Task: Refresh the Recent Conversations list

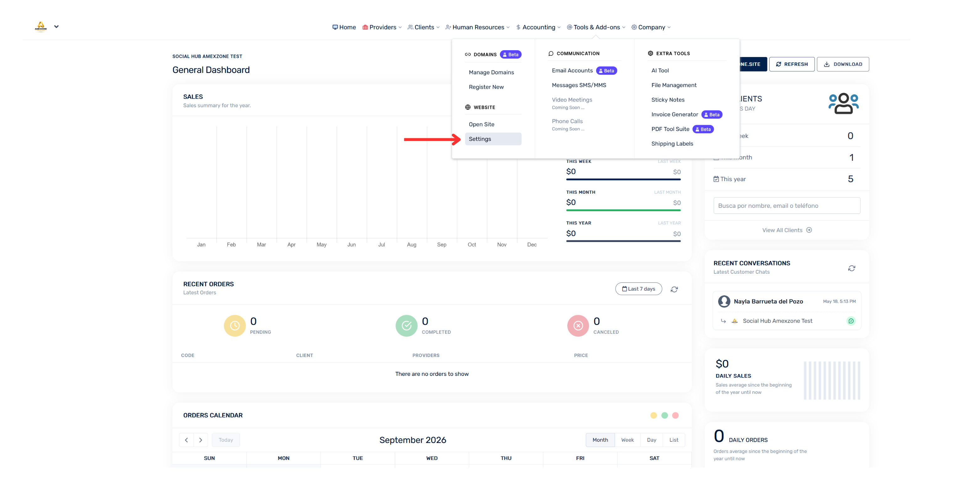Action: click(851, 269)
